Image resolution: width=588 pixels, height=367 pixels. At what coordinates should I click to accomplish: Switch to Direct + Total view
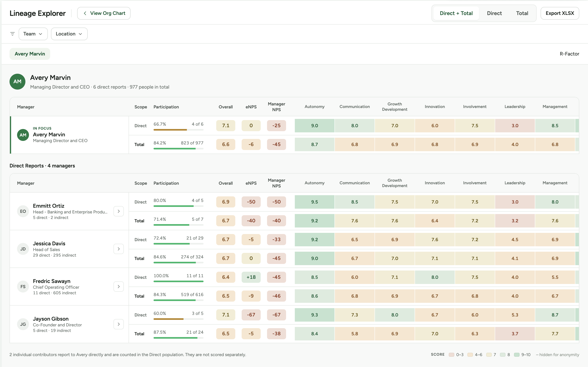tap(456, 13)
